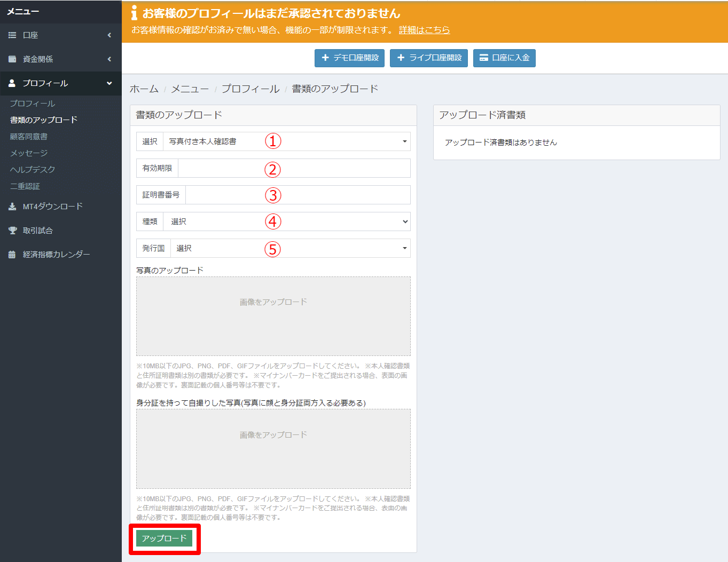Viewport: 728px width, 562px height.
Task: Click the card icon on 口座に入金
Action: coord(485,58)
